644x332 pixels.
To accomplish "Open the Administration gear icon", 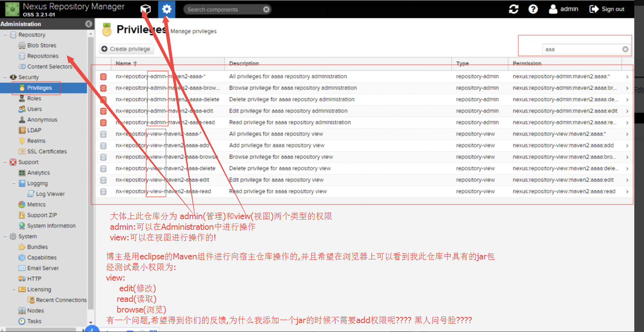I will pyautogui.click(x=167, y=9).
